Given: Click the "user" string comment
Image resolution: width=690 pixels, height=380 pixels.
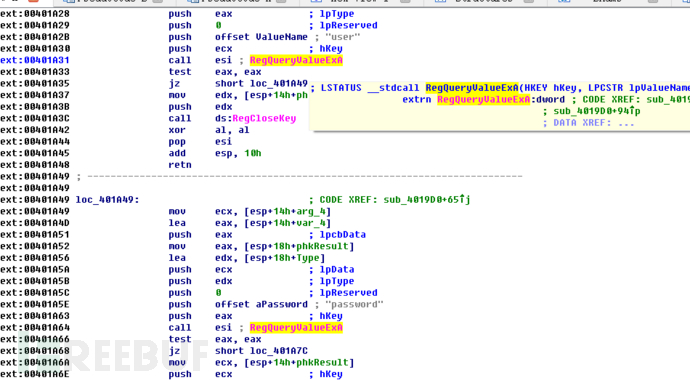Looking at the screenshot, I should click(x=342, y=37).
